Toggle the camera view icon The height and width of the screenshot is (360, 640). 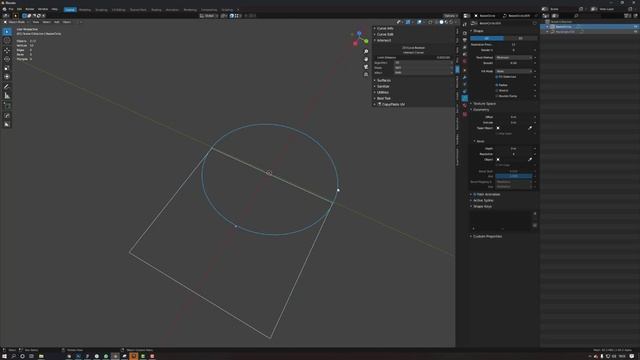[x=366, y=67]
